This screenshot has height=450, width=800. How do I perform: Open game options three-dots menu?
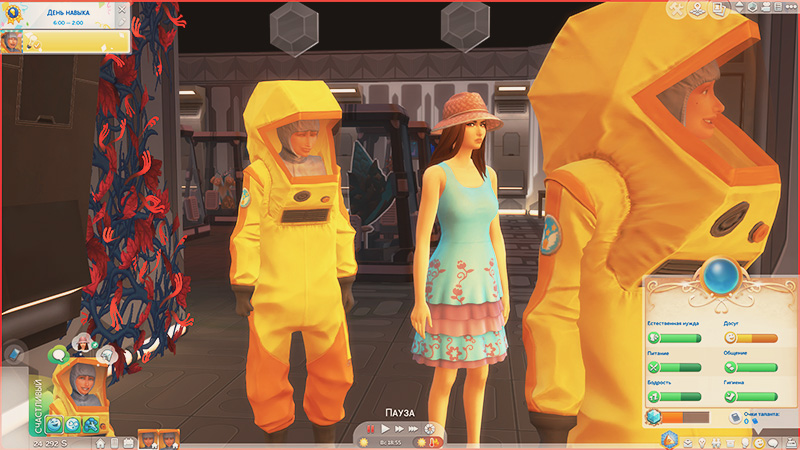tap(791, 7)
